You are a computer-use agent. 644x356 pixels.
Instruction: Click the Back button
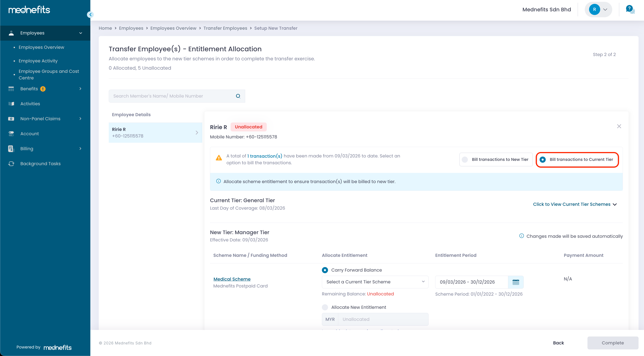(x=558, y=343)
